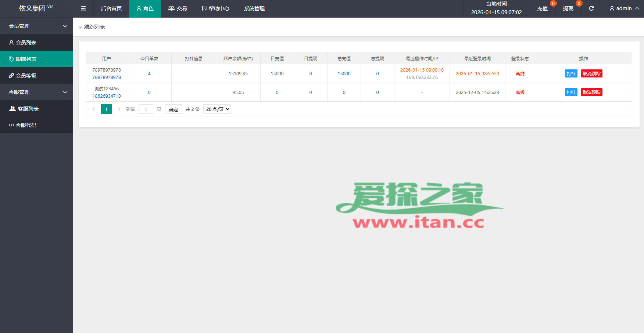Viewport: 644px width, 333px height.
Task: Click the 充值 notification badge item
Action: click(543, 8)
